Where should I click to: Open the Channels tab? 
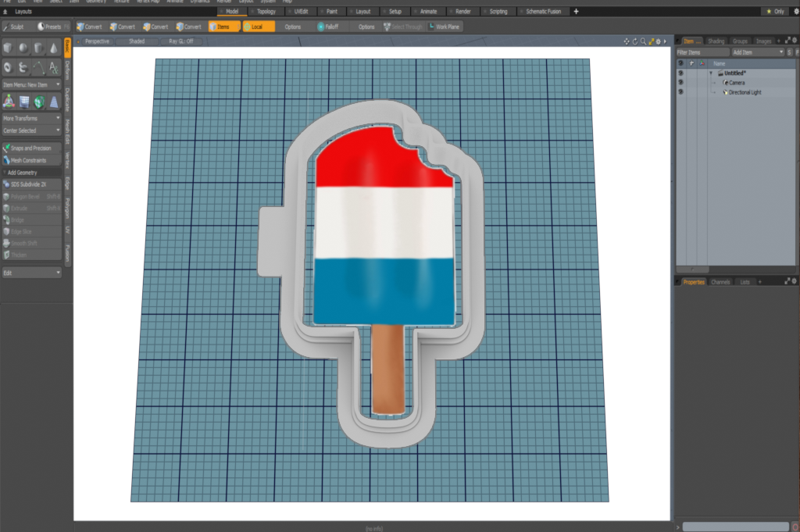pyautogui.click(x=720, y=281)
